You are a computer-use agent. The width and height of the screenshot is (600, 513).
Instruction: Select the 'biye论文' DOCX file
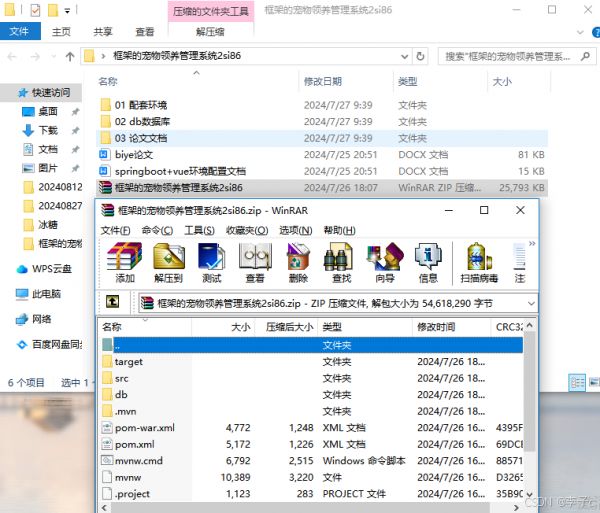(x=321, y=155)
